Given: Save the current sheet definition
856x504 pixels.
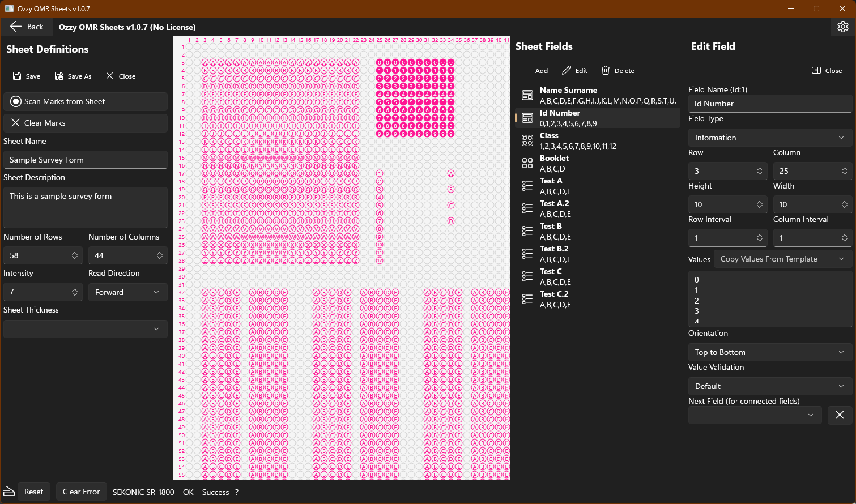Looking at the screenshot, I should point(26,76).
